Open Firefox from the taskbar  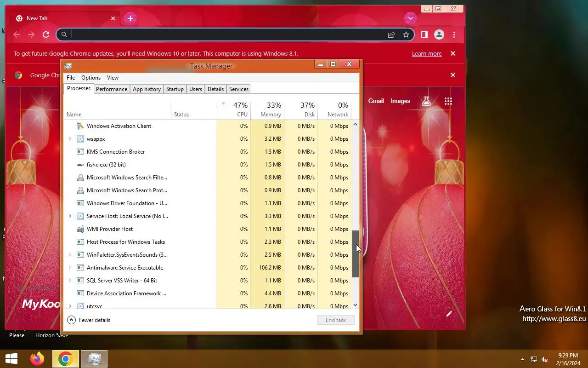(x=37, y=359)
